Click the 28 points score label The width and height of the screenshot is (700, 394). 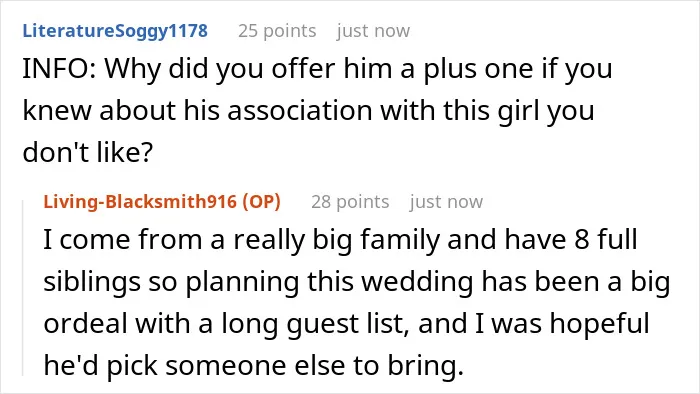(350, 202)
